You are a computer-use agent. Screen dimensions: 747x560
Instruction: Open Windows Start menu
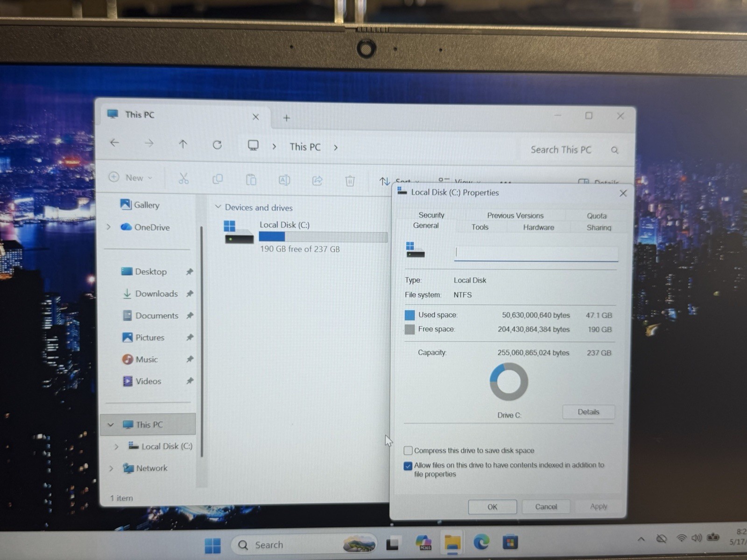coord(213,545)
